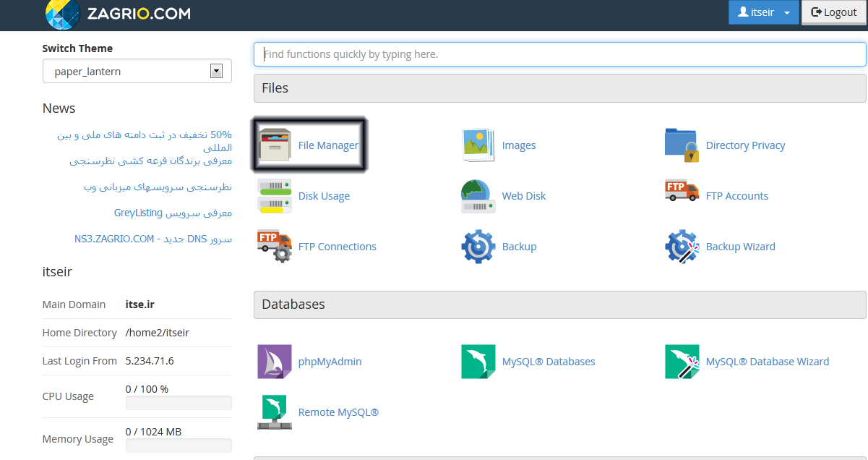Click the FTP Connections link text

pos(338,247)
